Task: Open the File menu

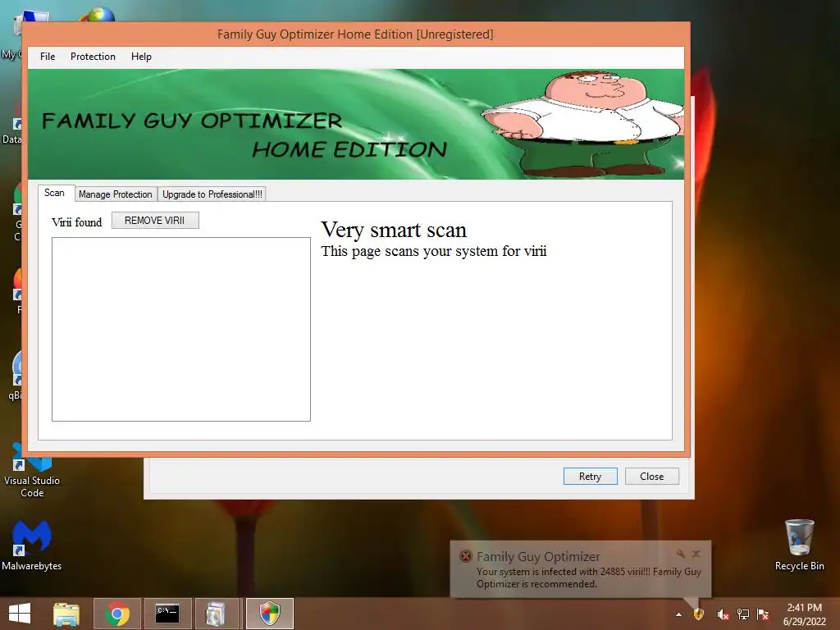Action: pyautogui.click(x=47, y=57)
